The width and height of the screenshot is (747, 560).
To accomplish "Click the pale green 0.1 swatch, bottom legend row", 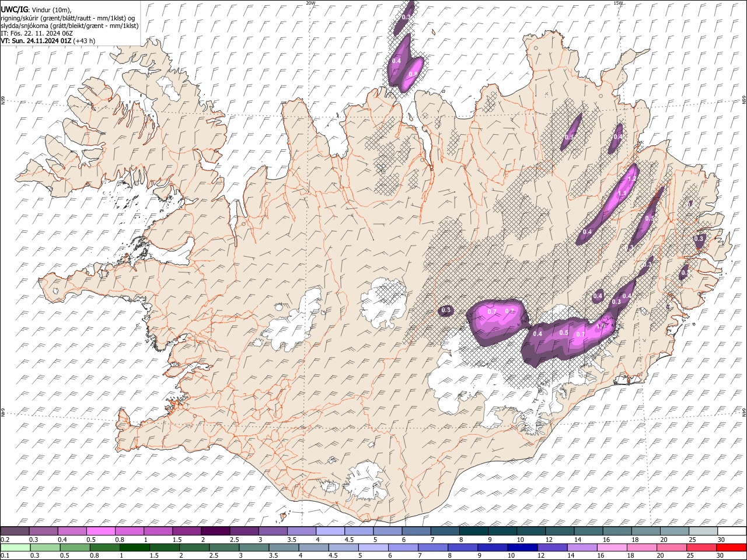I will [x=15, y=547].
